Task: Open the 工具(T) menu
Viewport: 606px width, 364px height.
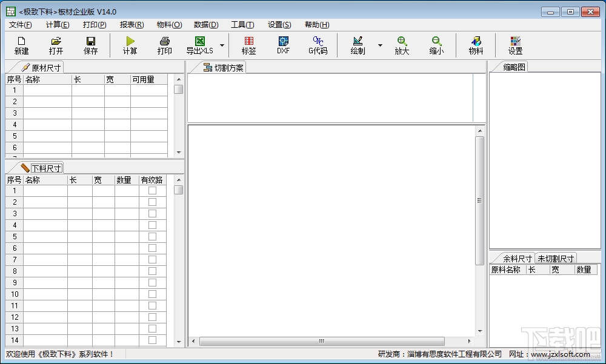Action: coord(243,25)
